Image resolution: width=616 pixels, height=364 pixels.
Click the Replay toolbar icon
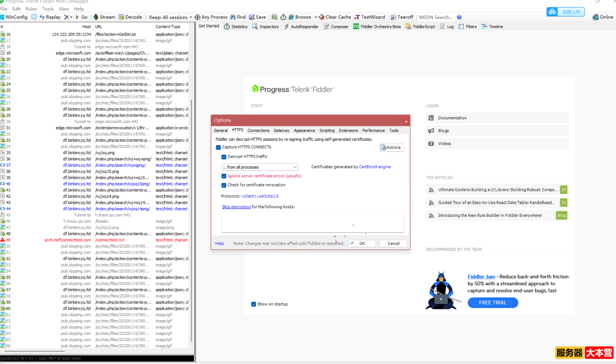click(42, 17)
